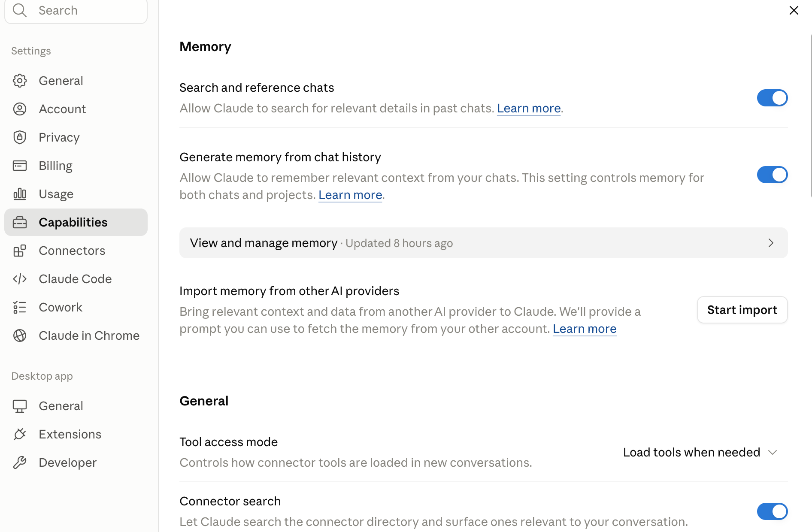Click the vertical scrollbar on the right edge

pyautogui.click(x=810, y=116)
